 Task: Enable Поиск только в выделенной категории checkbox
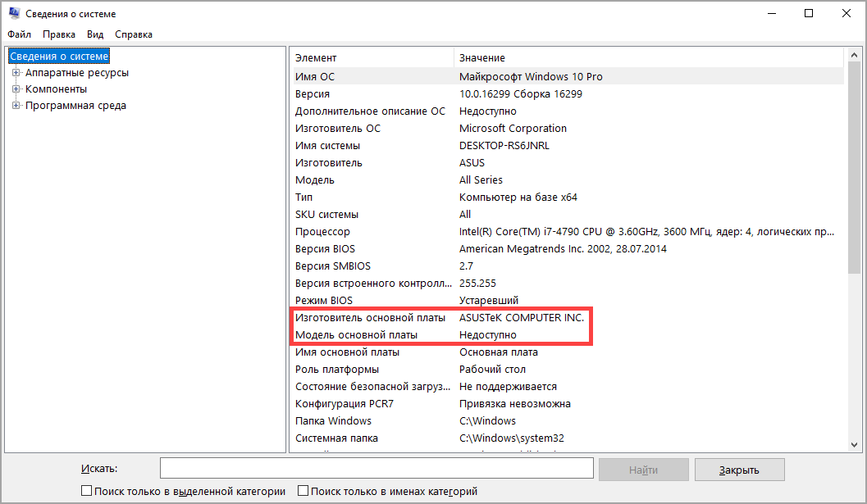tap(86, 491)
